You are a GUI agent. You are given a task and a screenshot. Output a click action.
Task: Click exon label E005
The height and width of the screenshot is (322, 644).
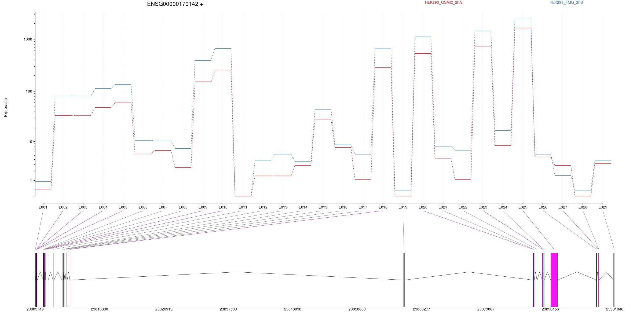(123, 207)
